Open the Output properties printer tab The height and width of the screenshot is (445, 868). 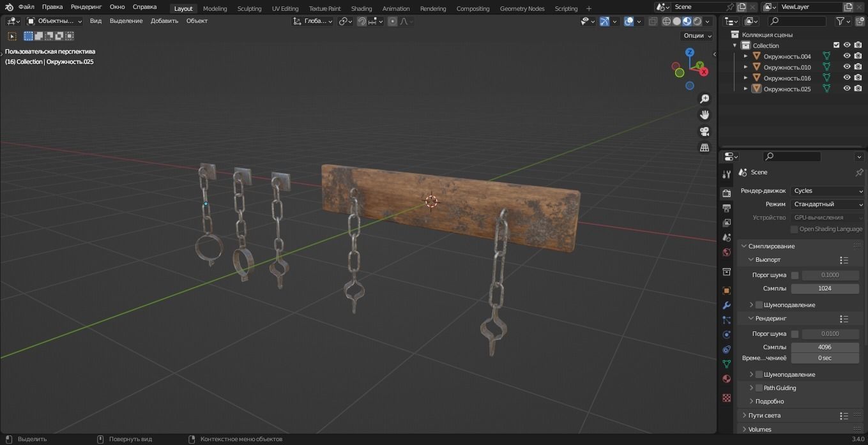[726, 208]
